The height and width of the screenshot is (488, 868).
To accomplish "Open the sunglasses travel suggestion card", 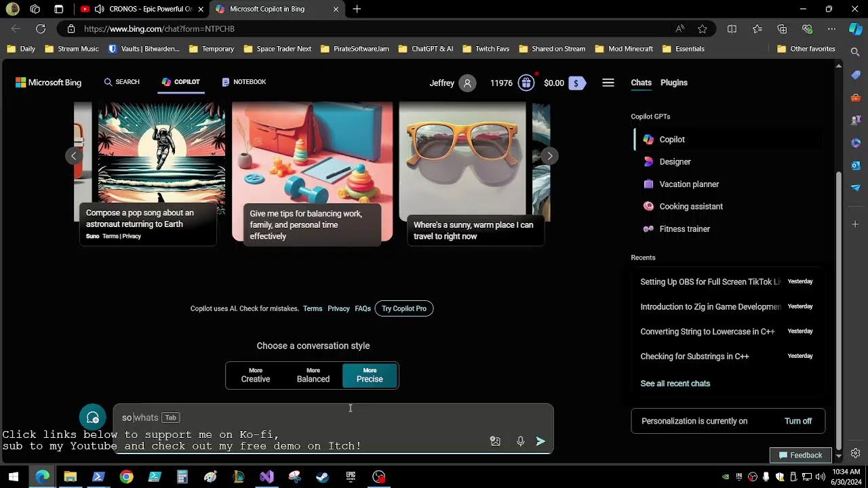I will [x=474, y=173].
